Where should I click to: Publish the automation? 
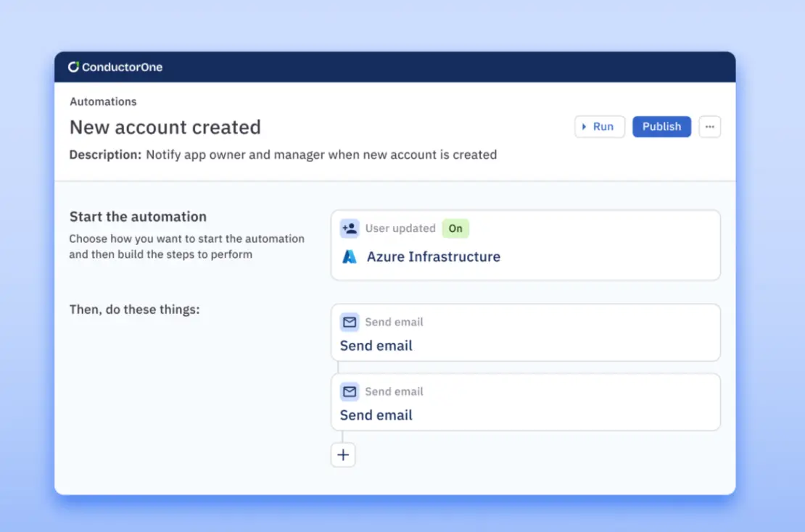click(661, 127)
